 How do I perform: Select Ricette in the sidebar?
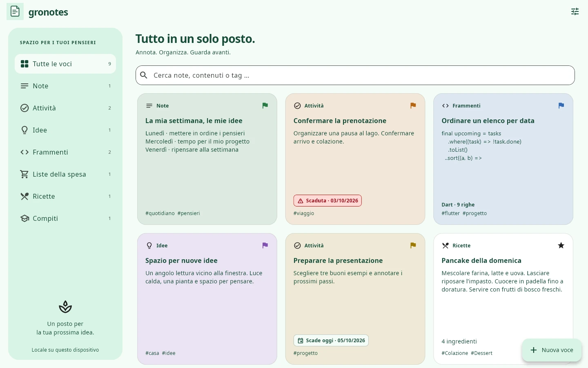click(x=65, y=196)
